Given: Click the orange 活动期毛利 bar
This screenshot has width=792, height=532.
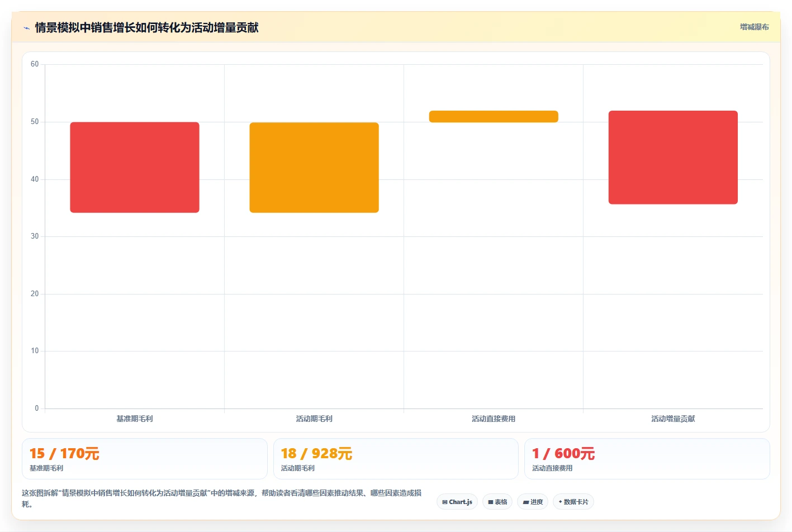Looking at the screenshot, I should 314,168.
